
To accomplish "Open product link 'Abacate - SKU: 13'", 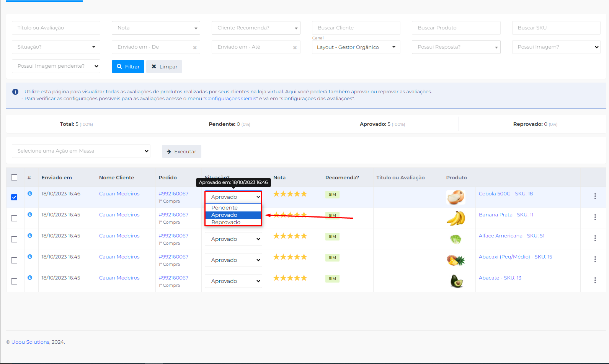I will [x=500, y=278].
